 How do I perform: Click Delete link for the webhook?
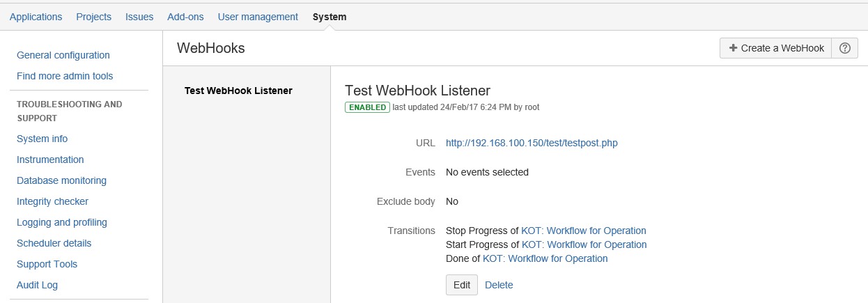click(x=499, y=285)
